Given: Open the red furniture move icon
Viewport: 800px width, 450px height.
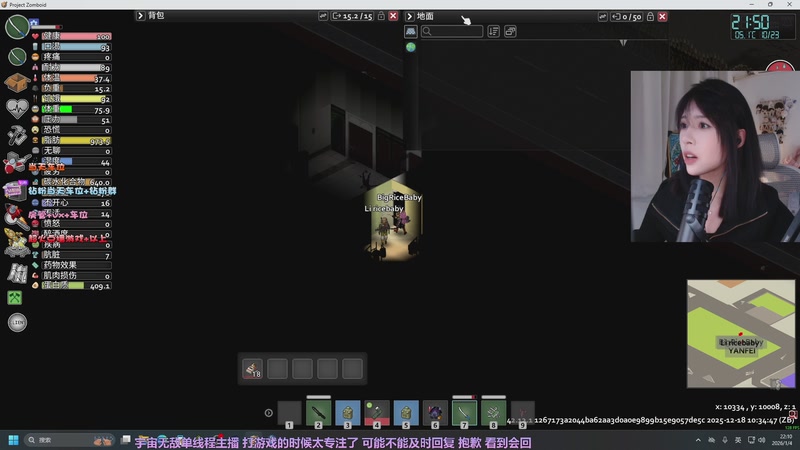Looking at the screenshot, I should tap(15, 162).
